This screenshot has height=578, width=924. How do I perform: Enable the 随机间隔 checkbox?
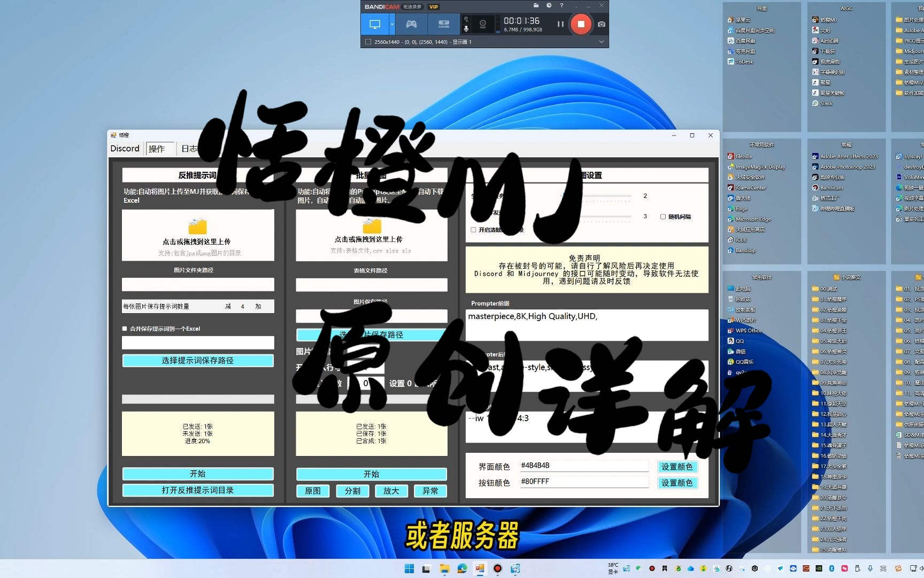[x=663, y=217]
